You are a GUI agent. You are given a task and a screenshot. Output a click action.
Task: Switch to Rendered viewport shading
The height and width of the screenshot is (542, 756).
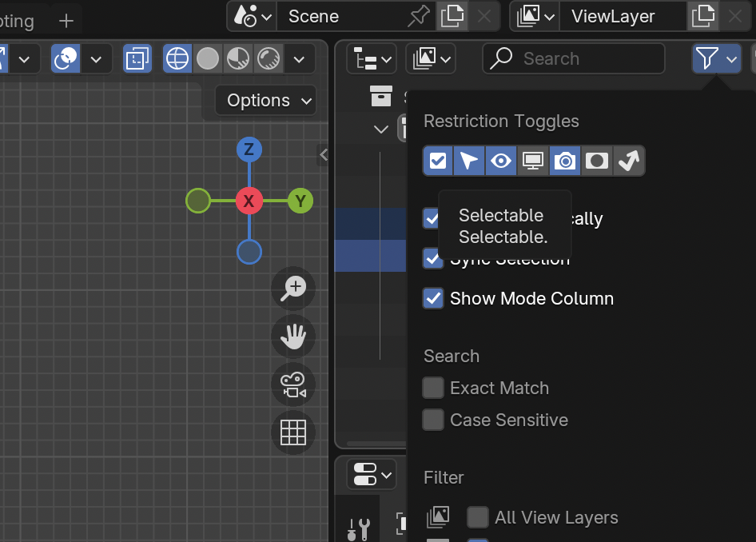point(268,58)
